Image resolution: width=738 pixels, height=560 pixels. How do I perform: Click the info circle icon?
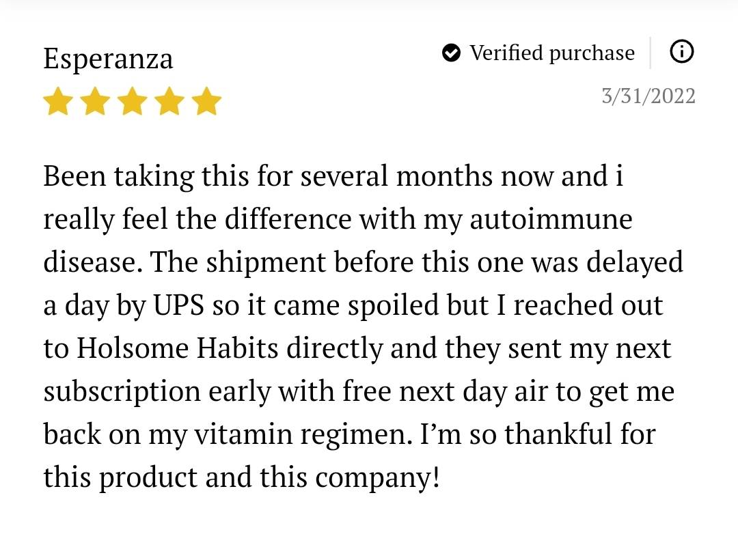pos(681,52)
